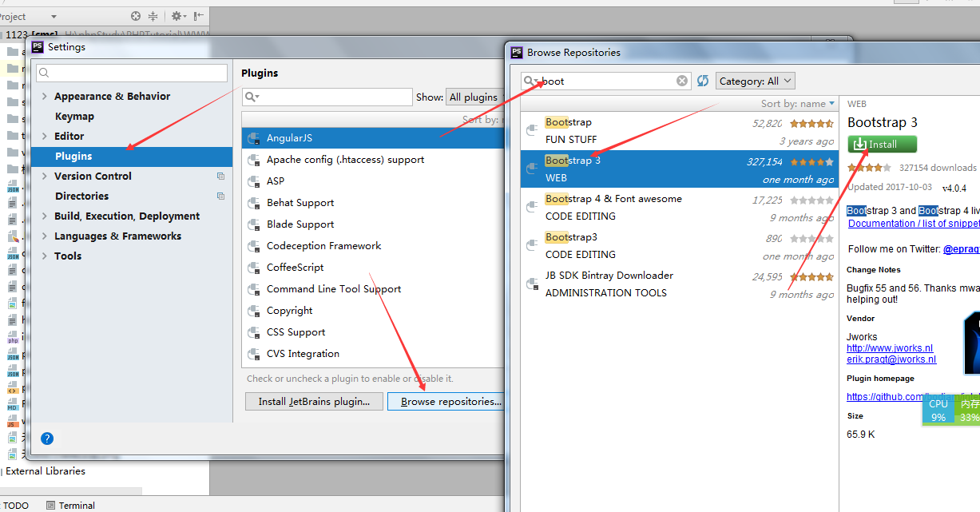
Task: Open the Project view dropdown arrow
Action: pyautogui.click(x=54, y=17)
